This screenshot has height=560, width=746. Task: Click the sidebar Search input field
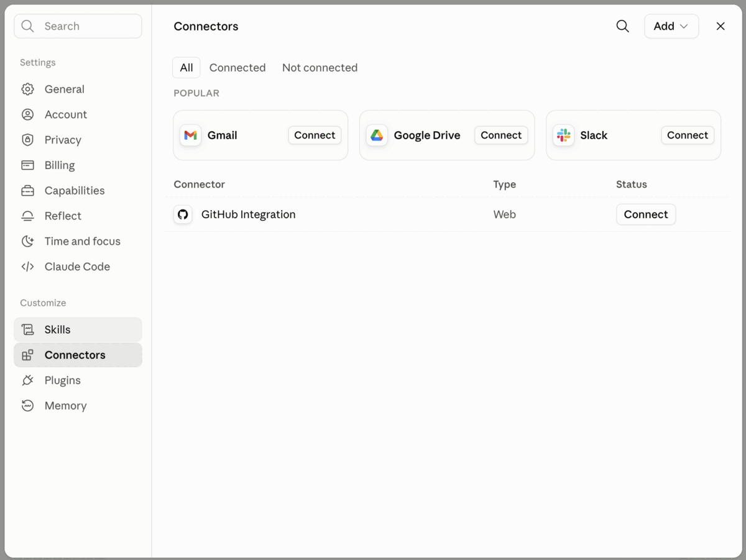(x=78, y=26)
